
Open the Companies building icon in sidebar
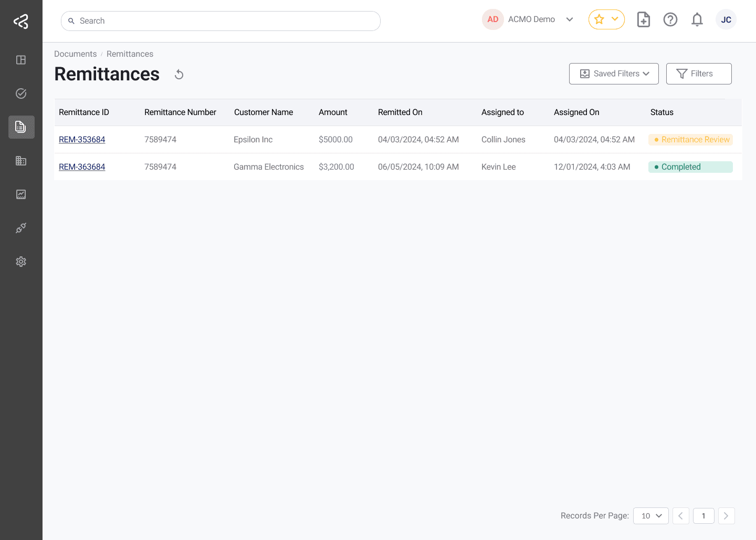coord(21,161)
